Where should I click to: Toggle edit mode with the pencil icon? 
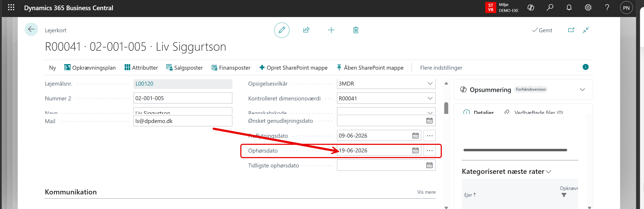282,30
